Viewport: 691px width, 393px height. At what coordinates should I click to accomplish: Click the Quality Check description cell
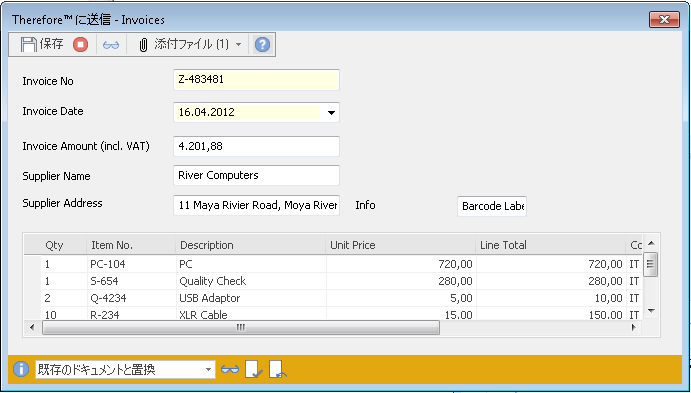point(250,281)
